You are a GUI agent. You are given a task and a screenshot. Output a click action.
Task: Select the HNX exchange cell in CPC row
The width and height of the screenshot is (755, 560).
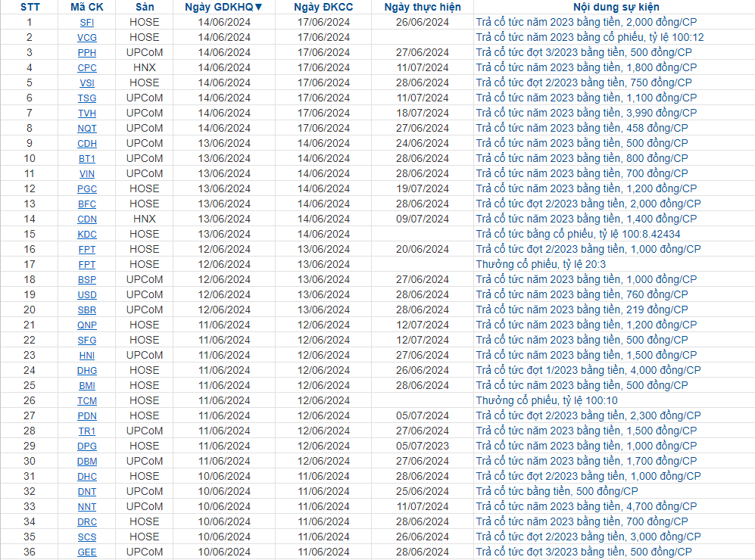coord(145,67)
